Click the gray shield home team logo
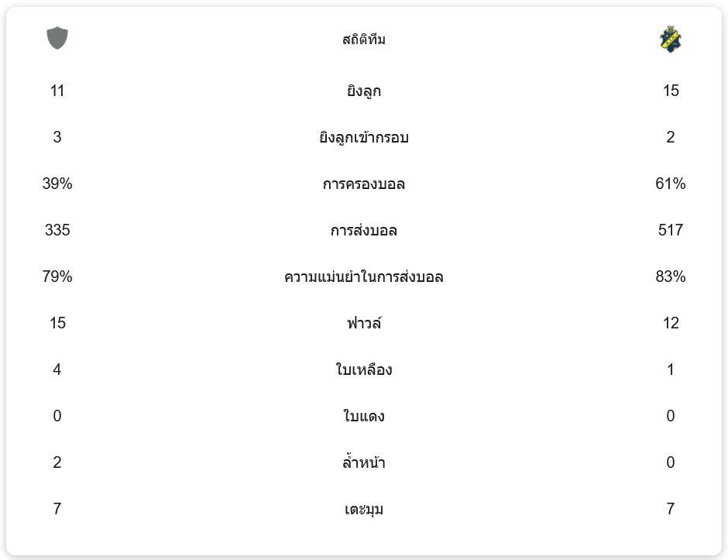Screen dimensions: 728x560 [x=57, y=38]
